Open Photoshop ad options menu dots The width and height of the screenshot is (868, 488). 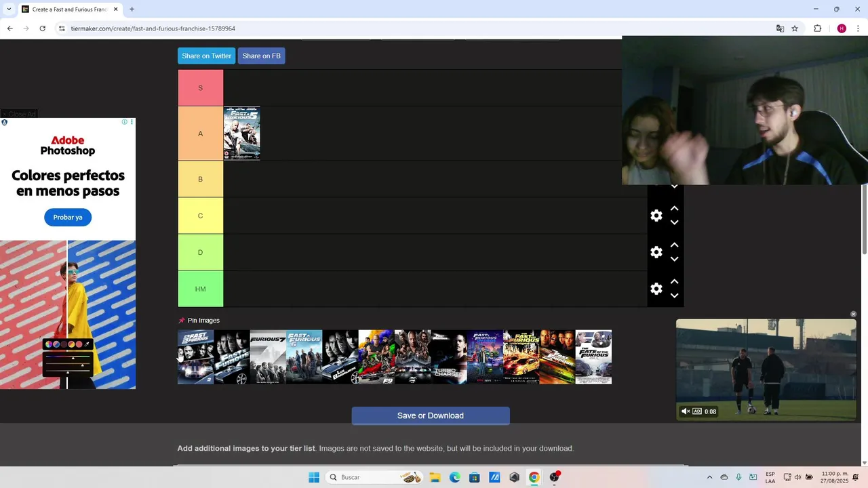pyautogui.click(x=132, y=122)
